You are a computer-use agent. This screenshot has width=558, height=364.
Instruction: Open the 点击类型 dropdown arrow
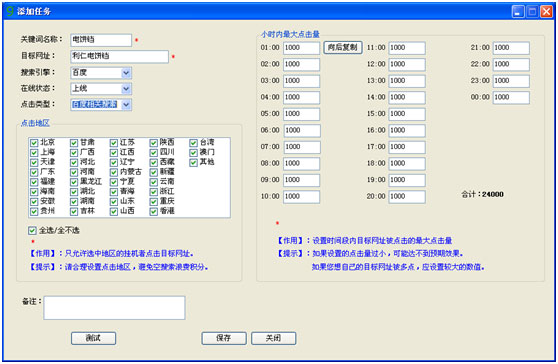(x=126, y=105)
